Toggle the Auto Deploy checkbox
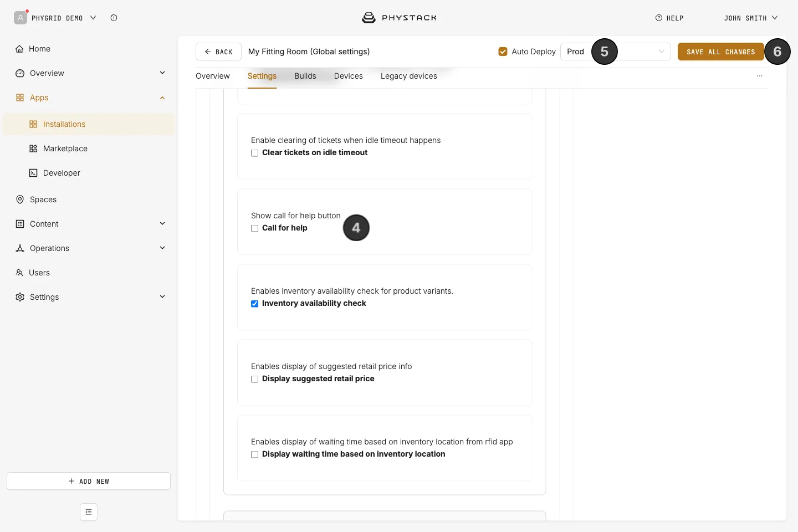The width and height of the screenshot is (798, 532). [503, 52]
